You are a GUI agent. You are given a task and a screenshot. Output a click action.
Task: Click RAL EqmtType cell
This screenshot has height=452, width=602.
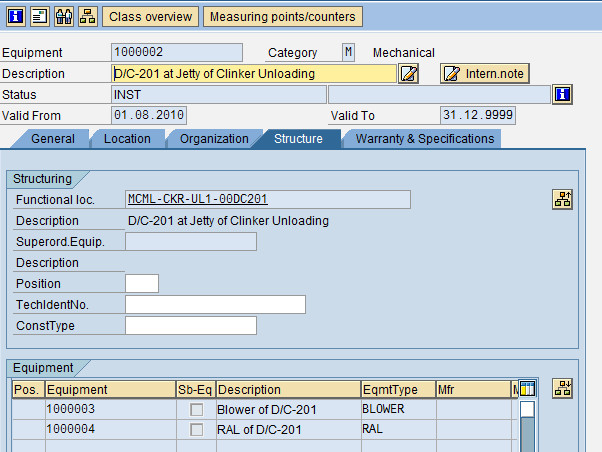[x=399, y=429]
